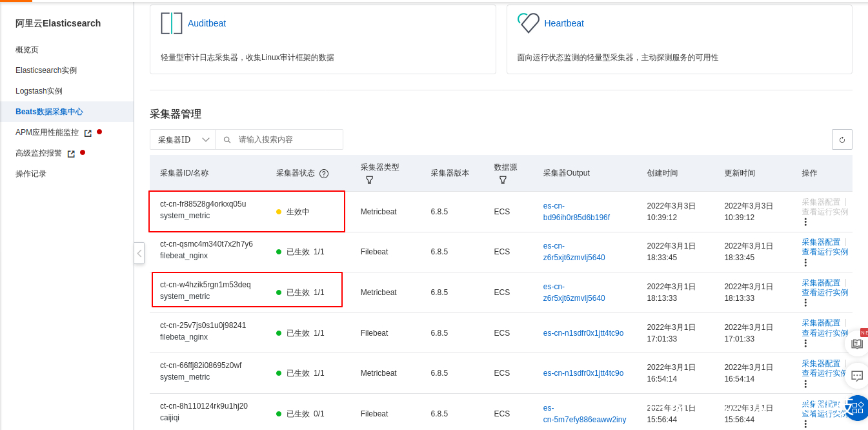Go to 概览页 in sidebar
The width and height of the screenshot is (868, 430).
pos(27,50)
